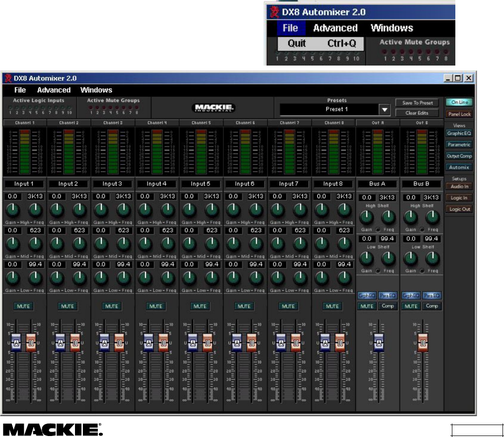Image resolution: width=504 pixels, height=437 pixels.
Task: Open Comp for Bus A
Action: pos(387,306)
